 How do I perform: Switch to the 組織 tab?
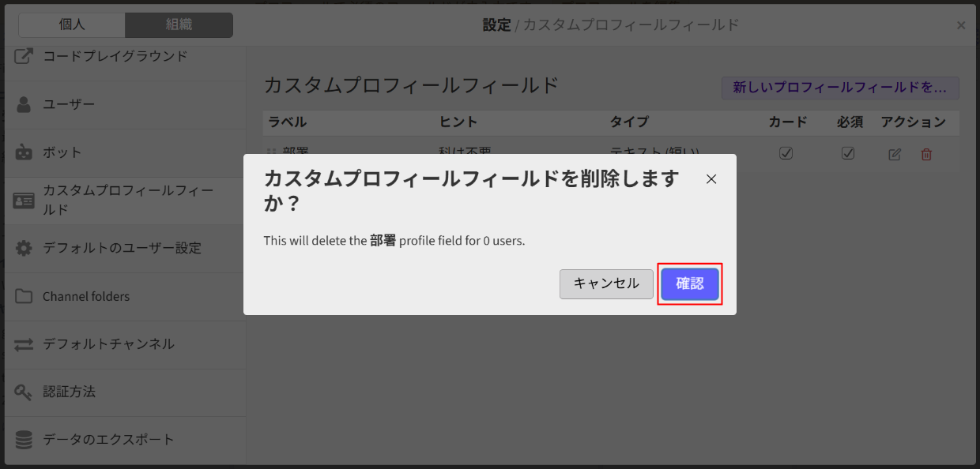179,24
